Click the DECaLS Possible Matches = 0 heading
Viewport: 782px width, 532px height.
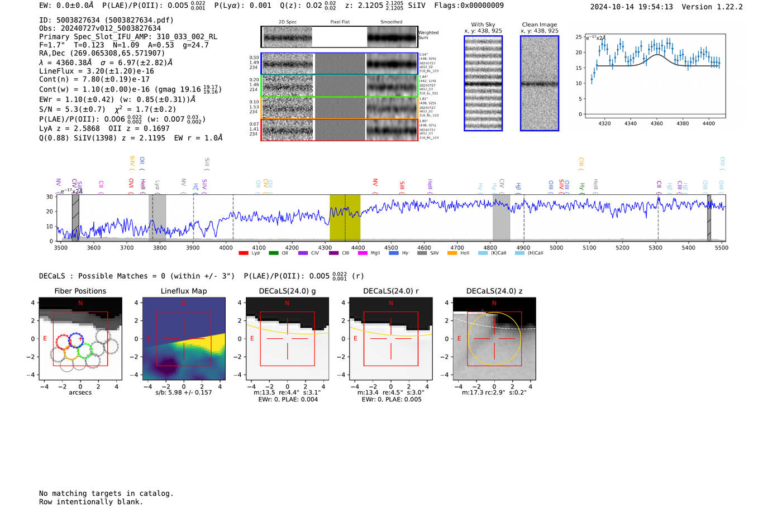pyautogui.click(x=137, y=276)
